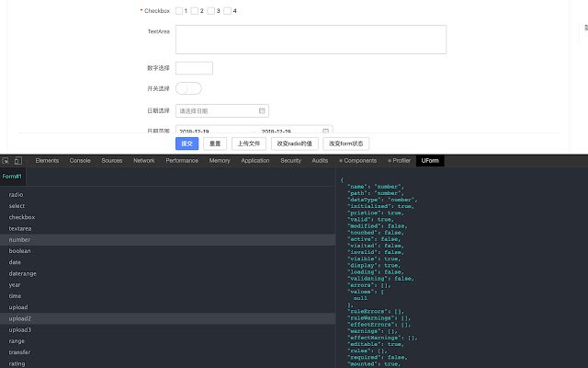The height and width of the screenshot is (368, 588).
Task: Click the "pristine": true JSON line
Action: pyautogui.click(x=376, y=213)
